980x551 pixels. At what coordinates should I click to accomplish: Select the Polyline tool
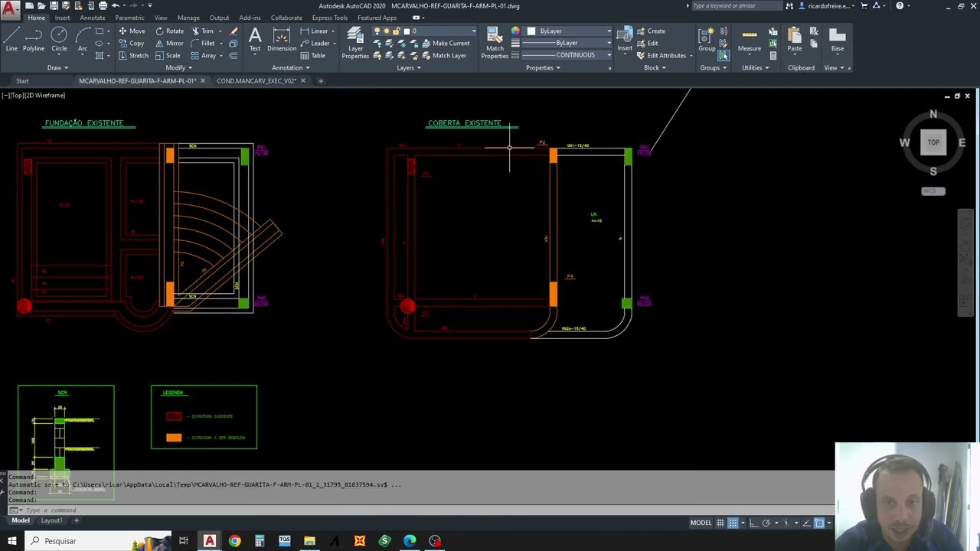(34, 40)
